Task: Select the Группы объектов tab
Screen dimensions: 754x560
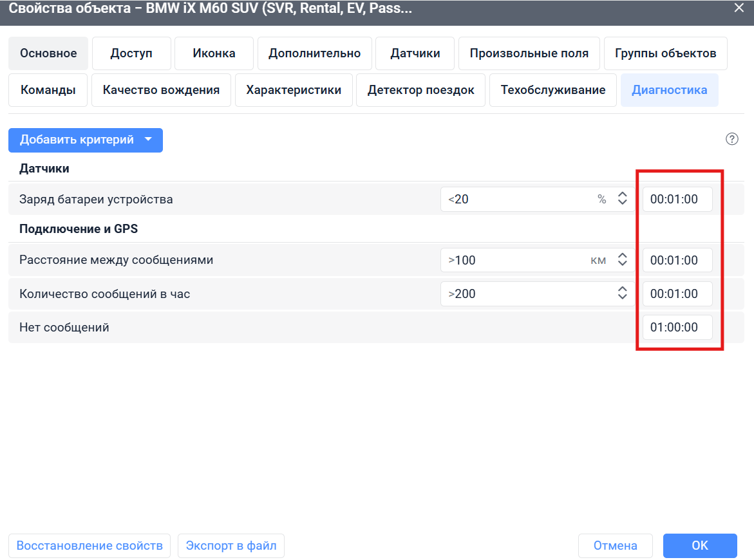Action: pos(665,53)
